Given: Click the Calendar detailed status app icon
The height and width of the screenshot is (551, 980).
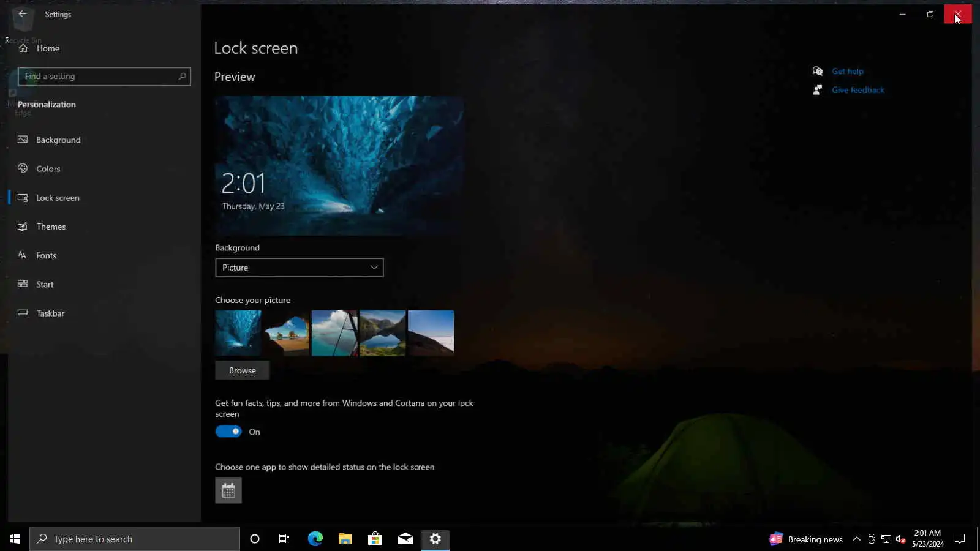Looking at the screenshot, I should (x=228, y=490).
